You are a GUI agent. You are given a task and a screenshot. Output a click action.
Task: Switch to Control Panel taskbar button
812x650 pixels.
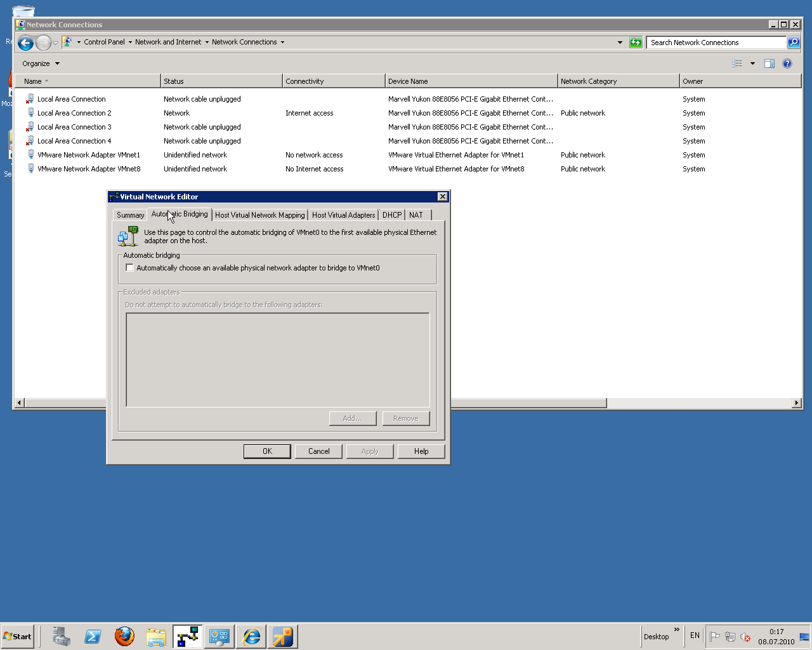coord(219,636)
